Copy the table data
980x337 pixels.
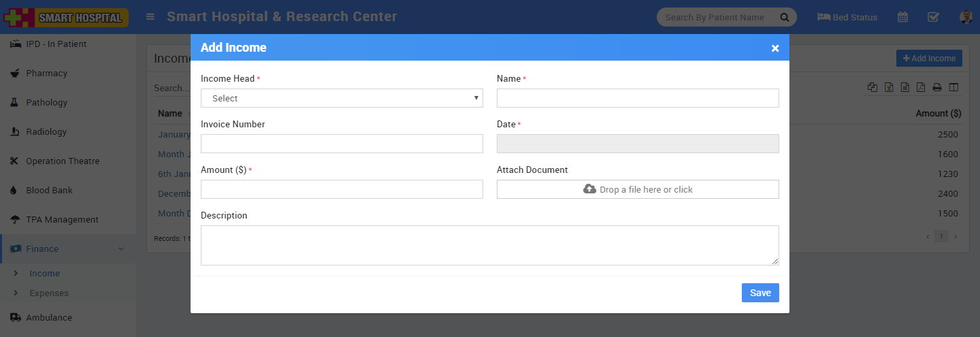pyautogui.click(x=872, y=87)
